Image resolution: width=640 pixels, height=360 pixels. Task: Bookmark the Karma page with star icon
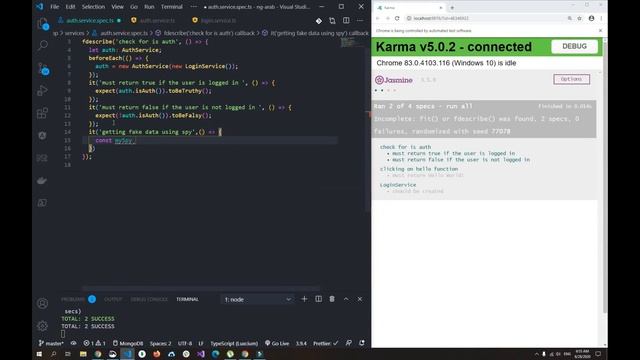[x=580, y=18]
